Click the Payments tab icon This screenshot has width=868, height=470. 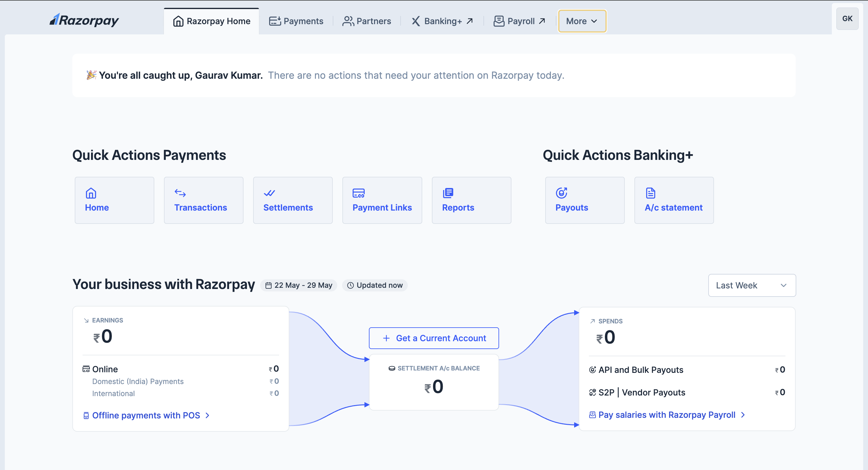coord(275,21)
